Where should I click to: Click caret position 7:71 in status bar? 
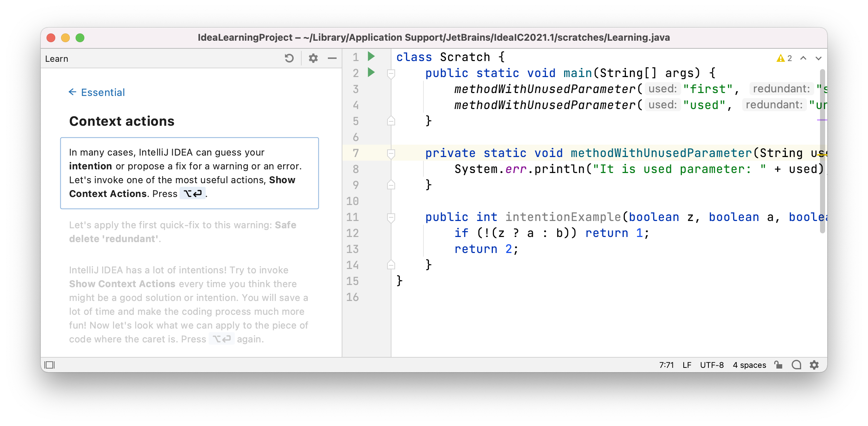pos(666,365)
